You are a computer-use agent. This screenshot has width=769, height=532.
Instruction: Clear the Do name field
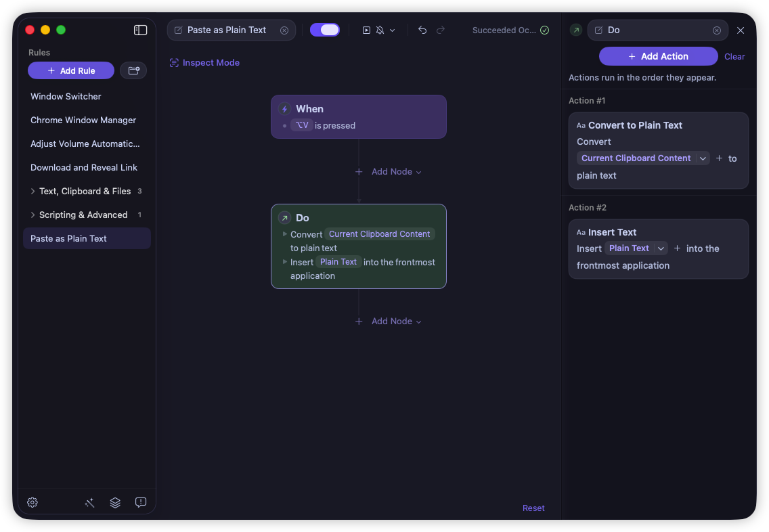(716, 30)
